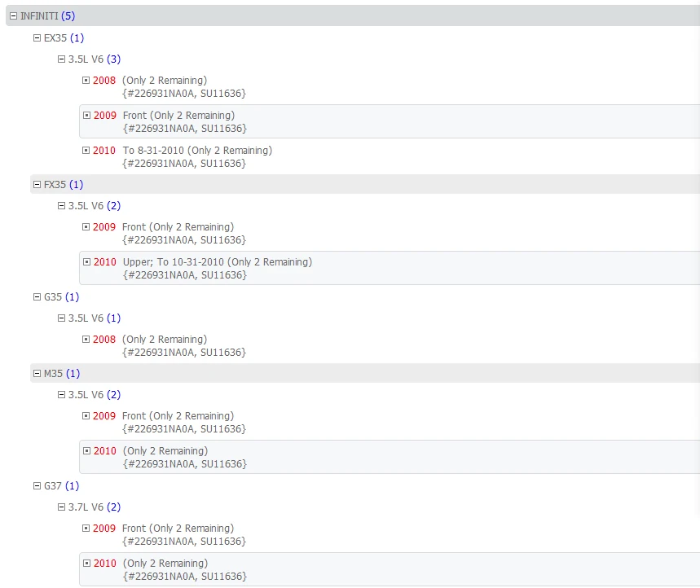Click part number text under G37 2010
Viewport: 700px width, 588px height.
tap(185, 577)
